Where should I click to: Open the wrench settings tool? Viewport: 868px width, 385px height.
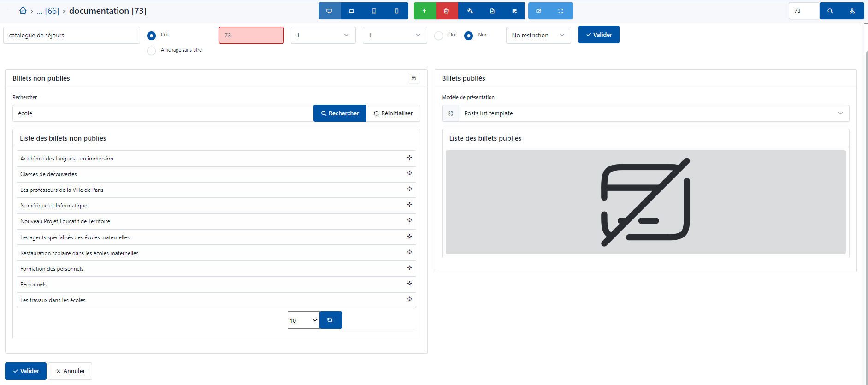[470, 11]
